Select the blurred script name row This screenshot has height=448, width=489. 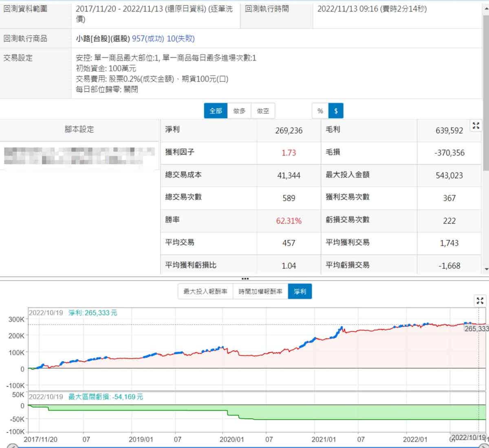[x=79, y=156]
